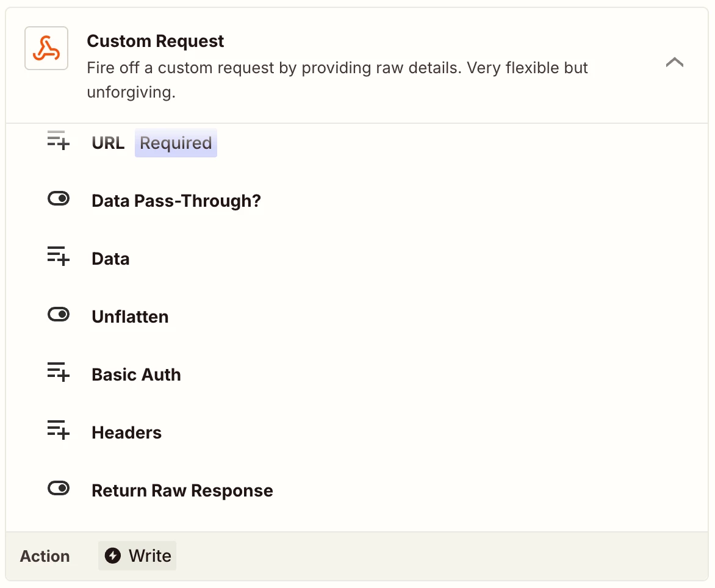Screen dimensions: 715x588
Task: Click the Required badge next to URL
Action: 176,143
